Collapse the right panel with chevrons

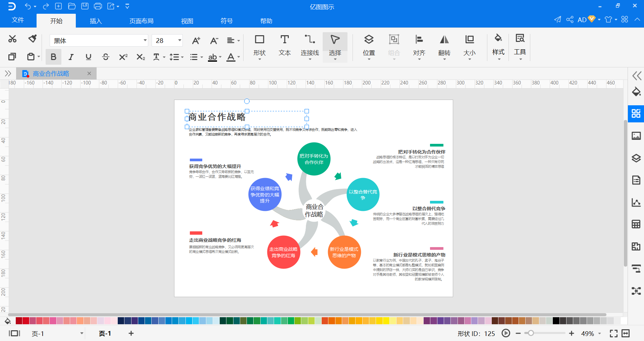[x=636, y=75]
